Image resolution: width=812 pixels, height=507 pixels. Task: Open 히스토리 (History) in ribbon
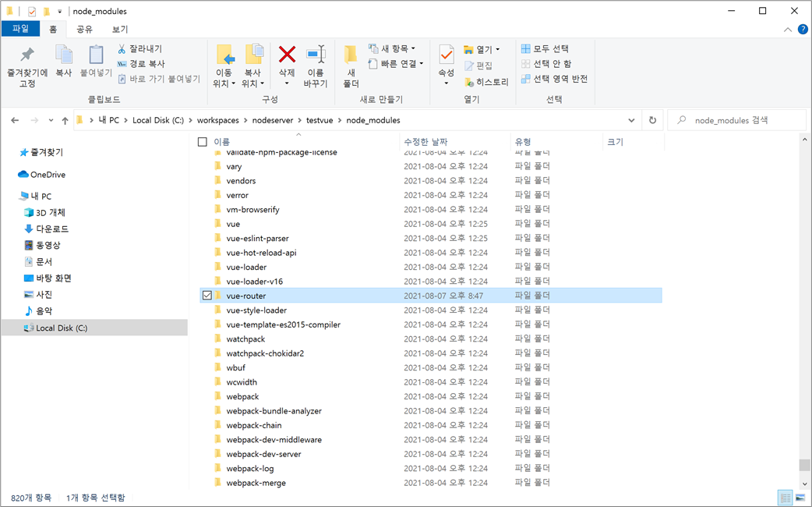(487, 82)
